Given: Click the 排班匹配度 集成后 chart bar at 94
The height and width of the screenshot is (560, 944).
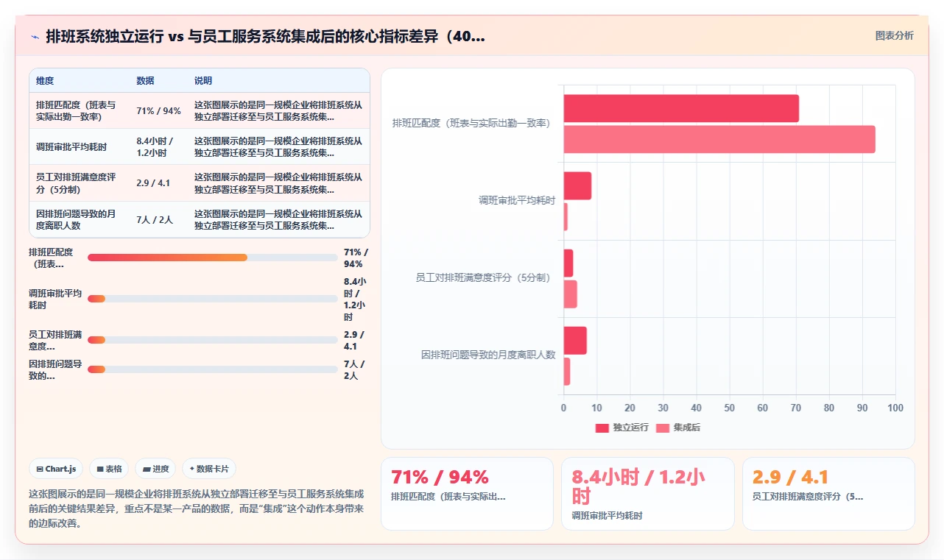Looking at the screenshot, I should coord(719,139).
